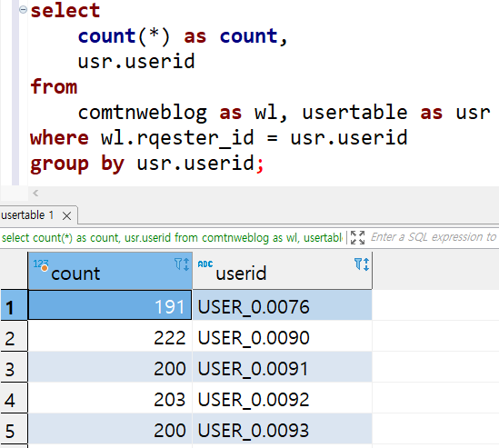Place cursor on 'group by usr.userid' line
Image resolution: width=499 pixels, height=448 pixels.
[146, 164]
